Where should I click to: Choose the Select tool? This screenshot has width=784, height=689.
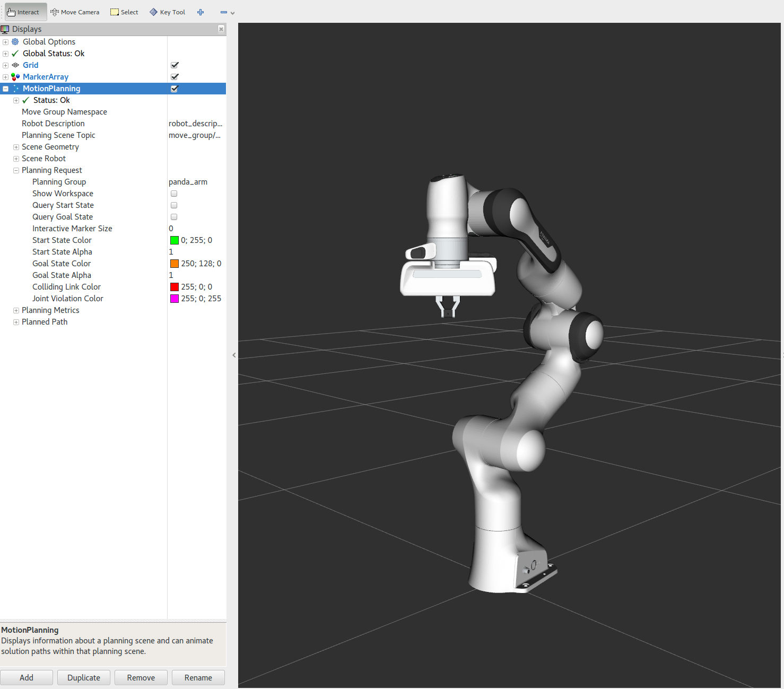124,12
